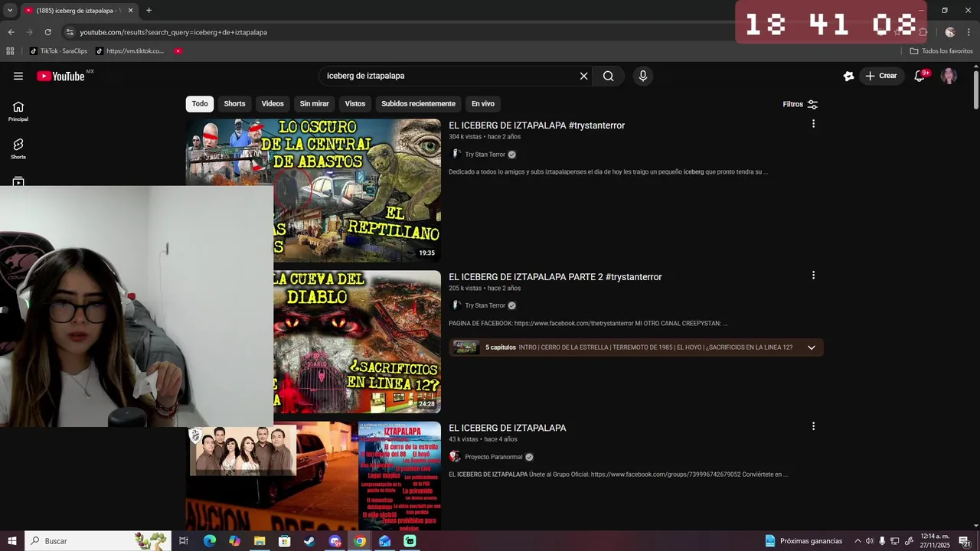Click the Try Stan Terror avatar on first result
The height and width of the screenshot is (551, 980).
pyautogui.click(x=455, y=154)
